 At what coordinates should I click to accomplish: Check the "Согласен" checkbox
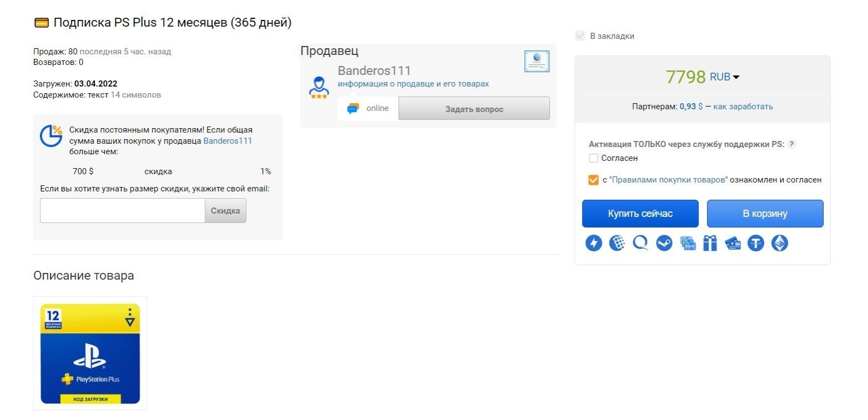coord(593,158)
